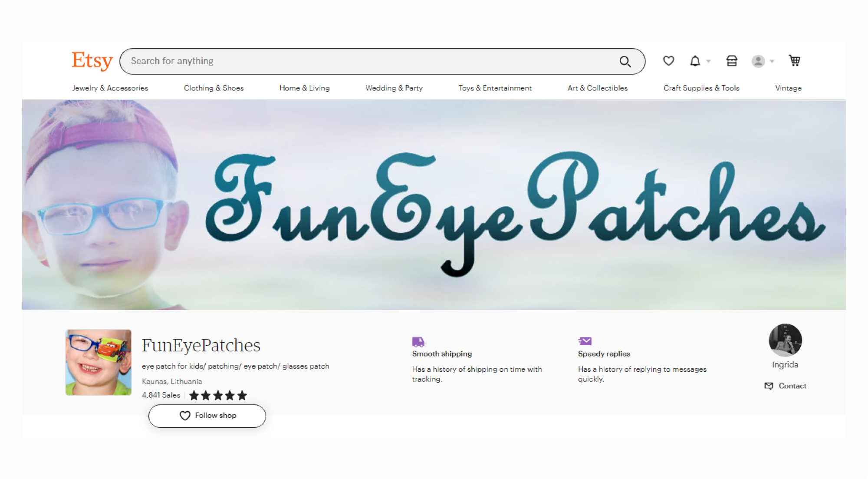Screen dimensions: 868x479
Task: Click the Follow shop button
Action: 207,416
